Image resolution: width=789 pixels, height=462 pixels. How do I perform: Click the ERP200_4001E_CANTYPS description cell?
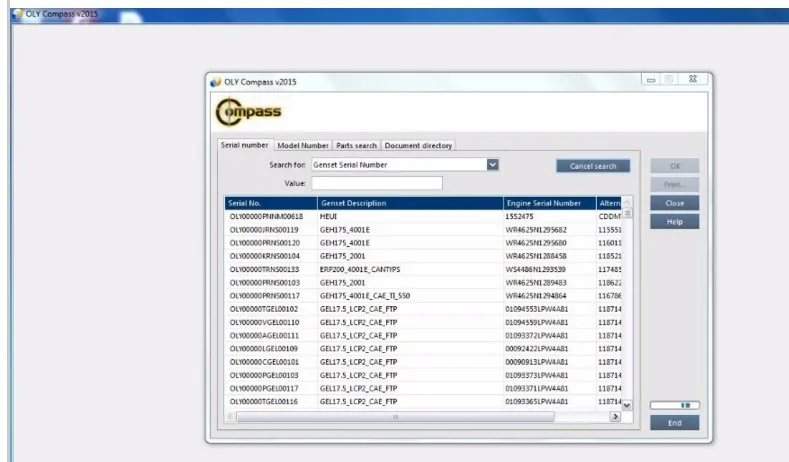point(410,270)
